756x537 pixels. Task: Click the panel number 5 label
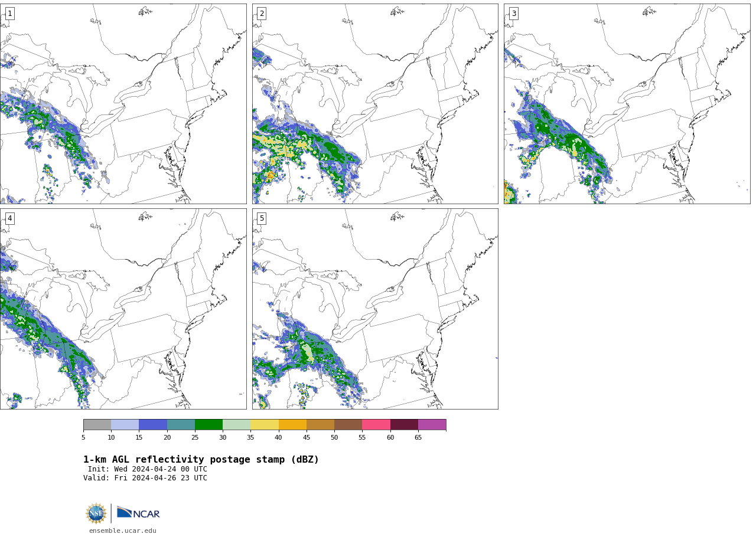point(262,218)
